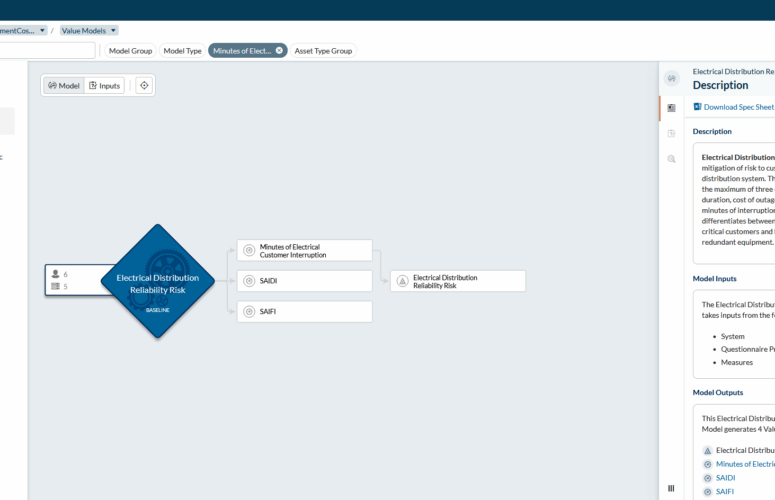Screen dimensions: 775x500
Task: Select the description panel icon in sidebar
Action: [x=672, y=107]
